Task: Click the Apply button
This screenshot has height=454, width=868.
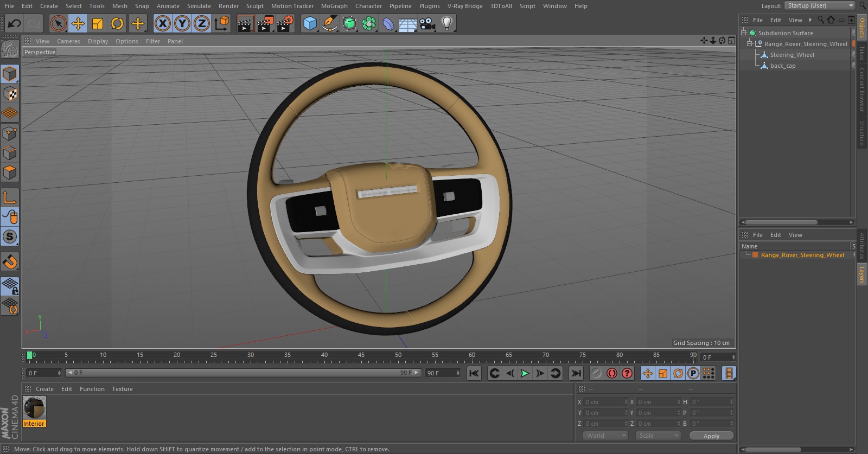Action: point(711,436)
